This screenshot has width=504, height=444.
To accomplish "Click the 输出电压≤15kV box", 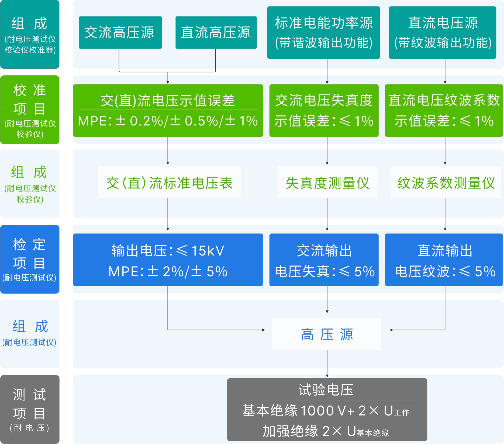I will pyautogui.click(x=168, y=260).
